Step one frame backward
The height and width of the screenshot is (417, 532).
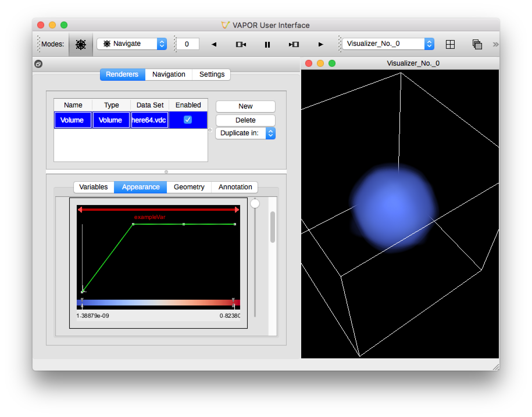[x=241, y=44]
